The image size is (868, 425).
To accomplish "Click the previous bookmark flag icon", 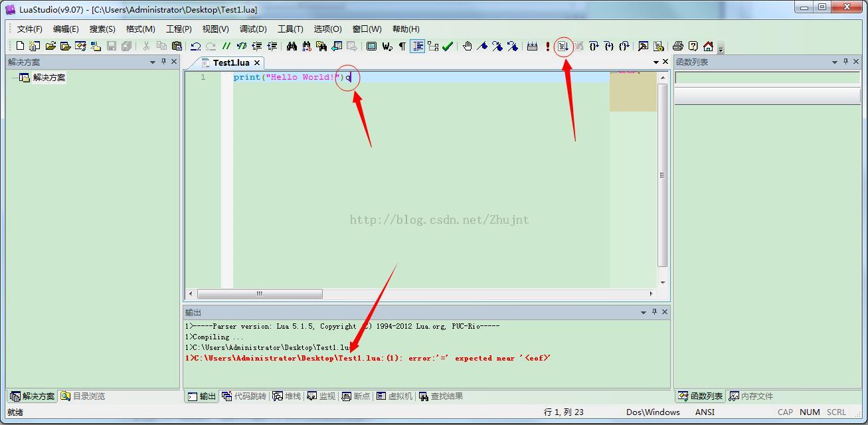I will coord(513,46).
